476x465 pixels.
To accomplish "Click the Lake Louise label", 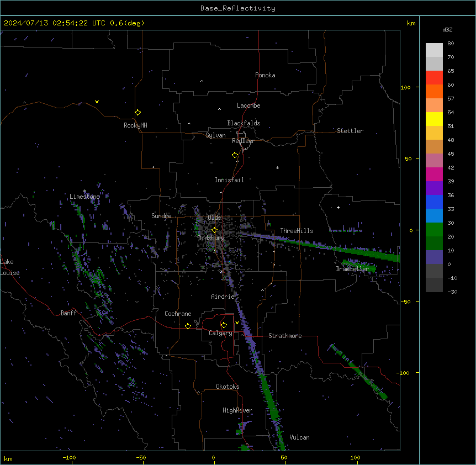I will tap(10, 267).
